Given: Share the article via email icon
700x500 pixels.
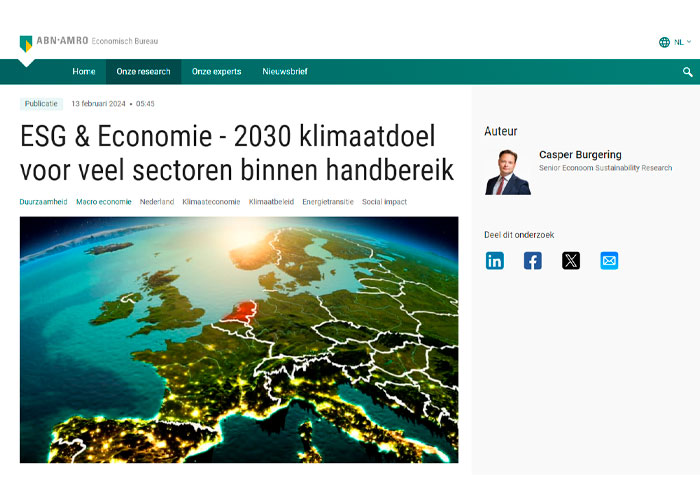Looking at the screenshot, I should (609, 261).
